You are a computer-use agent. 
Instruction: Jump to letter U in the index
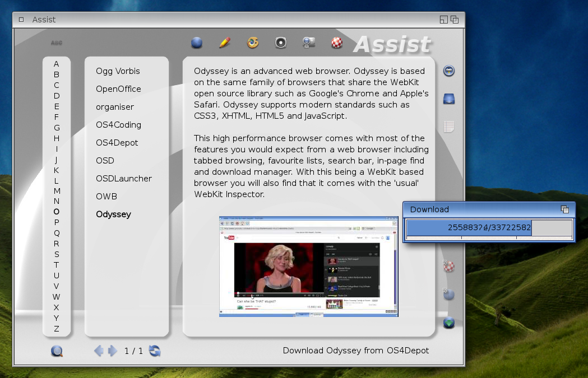[56, 276]
